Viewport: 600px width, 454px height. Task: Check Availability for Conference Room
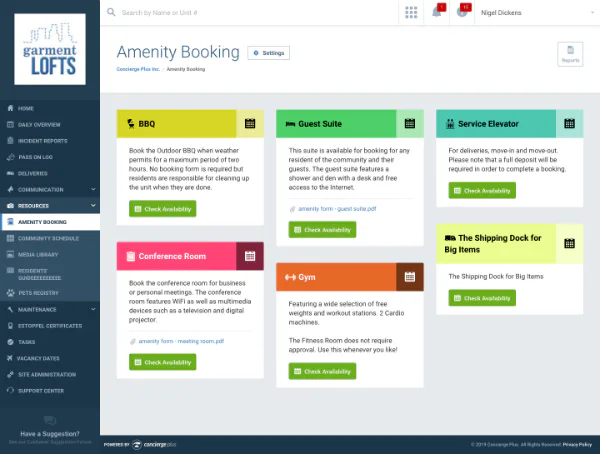[163, 362]
